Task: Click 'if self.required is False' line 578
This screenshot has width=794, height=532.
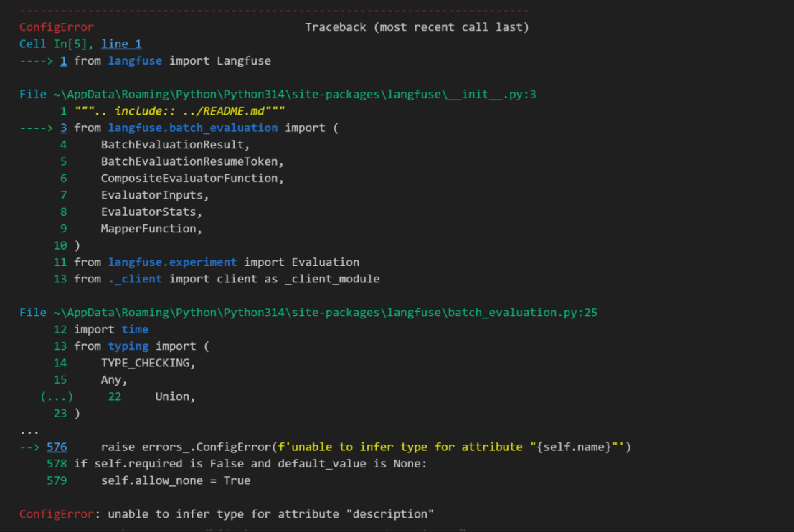Action: pyautogui.click(x=250, y=464)
